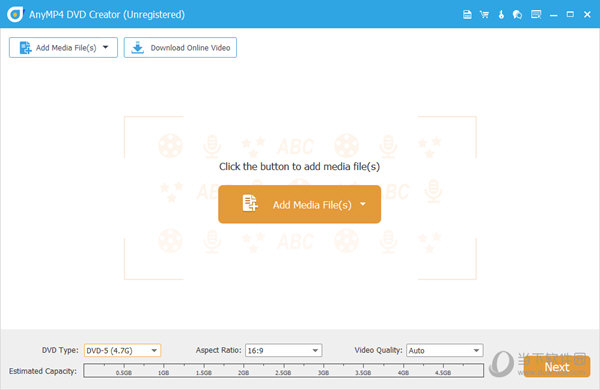The width and height of the screenshot is (600, 390).
Task: Open the title bar menu icon
Action: coord(536,15)
